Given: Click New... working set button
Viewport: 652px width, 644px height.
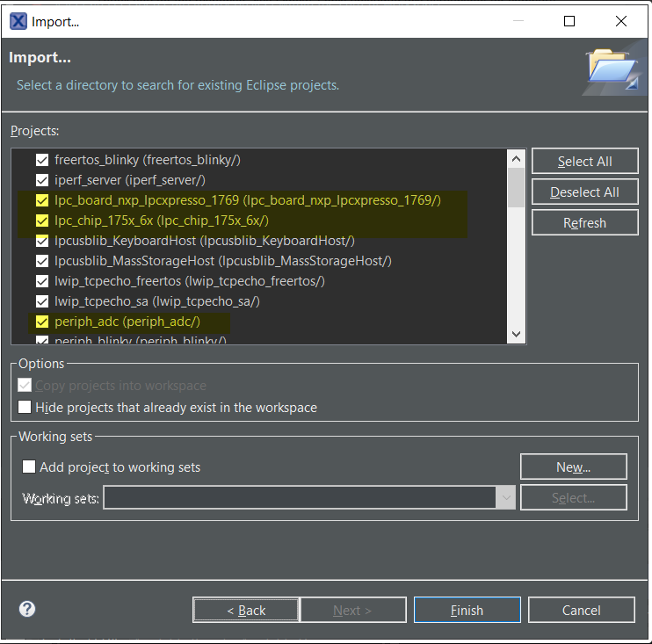Looking at the screenshot, I should [x=574, y=467].
